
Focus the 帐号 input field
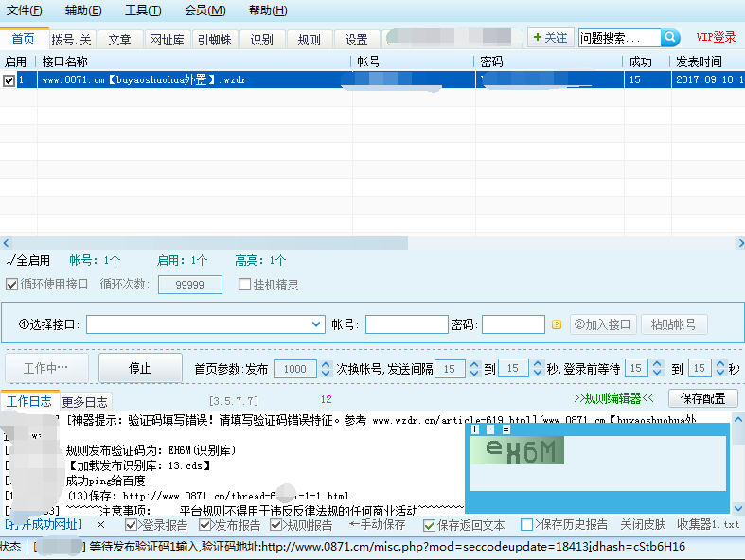407,324
